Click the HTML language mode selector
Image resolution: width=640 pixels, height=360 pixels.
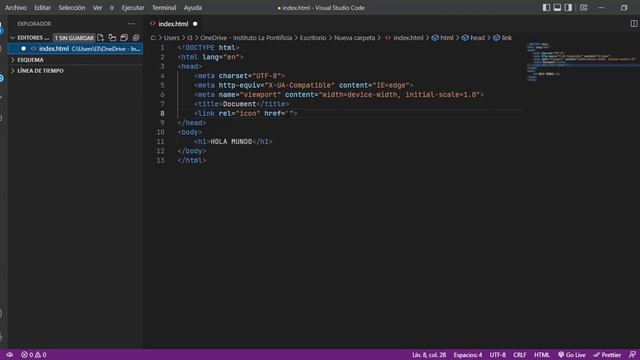pyautogui.click(x=542, y=355)
